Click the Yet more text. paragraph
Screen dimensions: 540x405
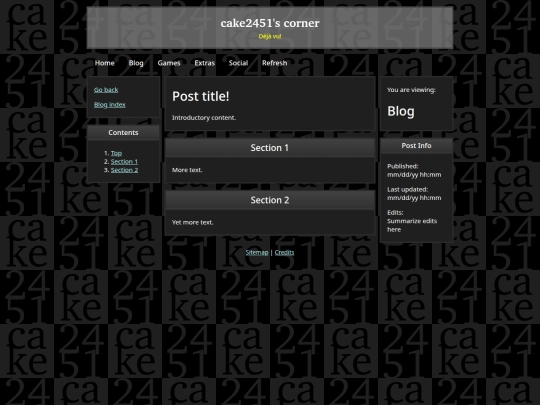[x=193, y=222]
